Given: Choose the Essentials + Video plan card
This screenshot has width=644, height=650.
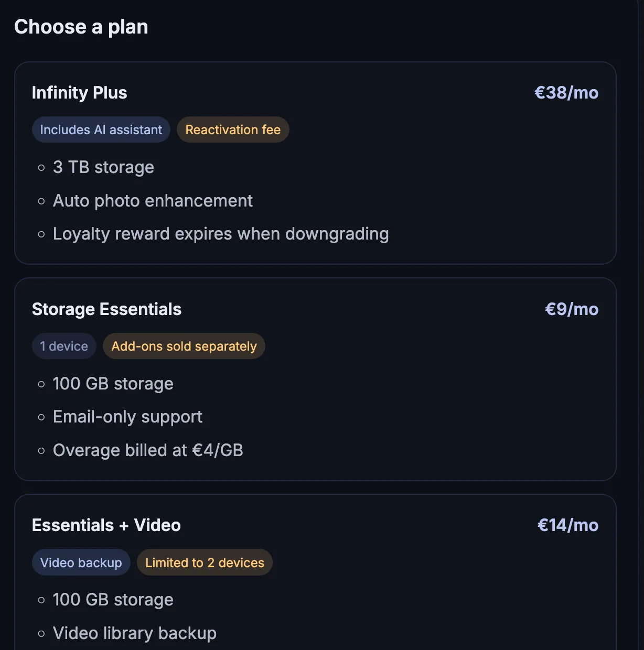Looking at the screenshot, I should click(315, 571).
